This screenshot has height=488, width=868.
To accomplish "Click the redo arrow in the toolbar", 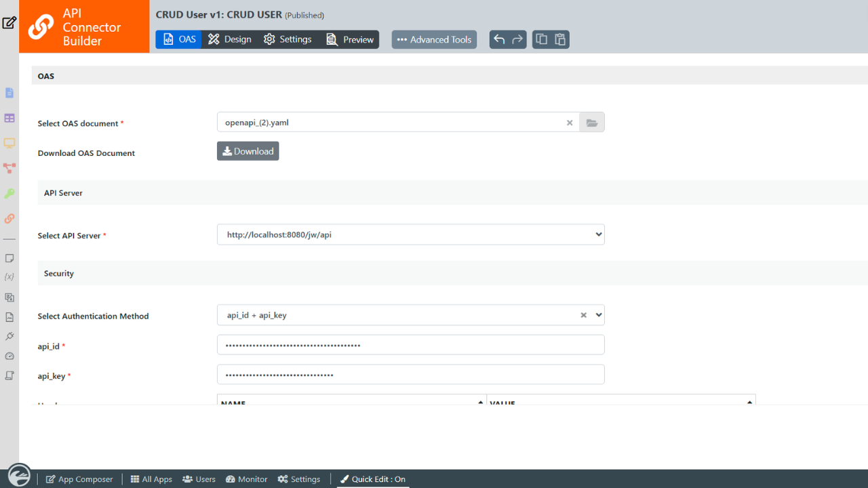I will 517,39.
